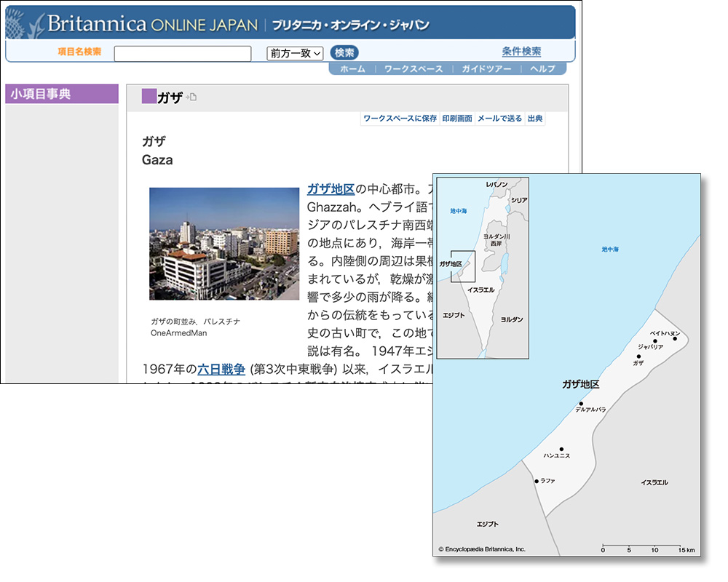Click the 項目名検索 orange label
This screenshot has width=728, height=582.
point(79,52)
